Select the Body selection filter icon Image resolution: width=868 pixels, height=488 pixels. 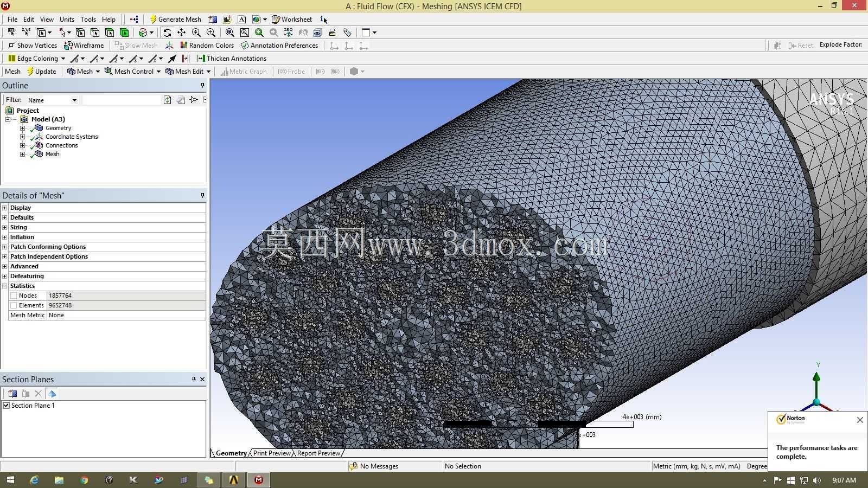pyautogui.click(x=124, y=33)
